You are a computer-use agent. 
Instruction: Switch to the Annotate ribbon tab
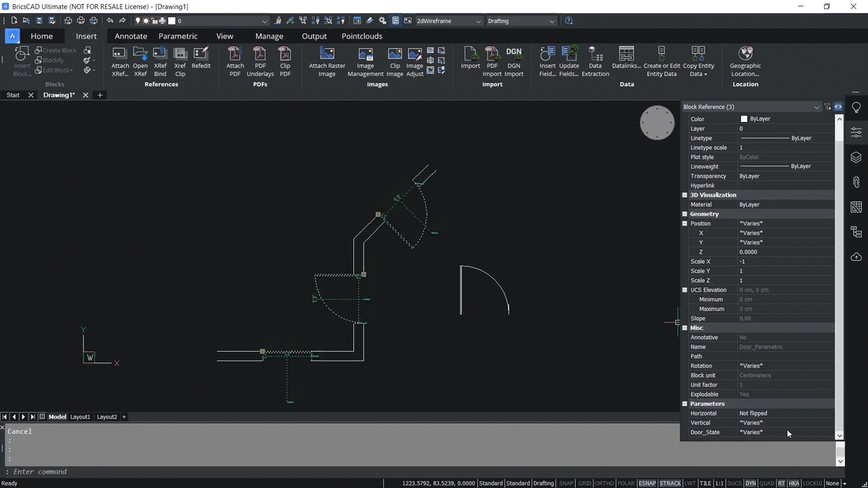[131, 36]
